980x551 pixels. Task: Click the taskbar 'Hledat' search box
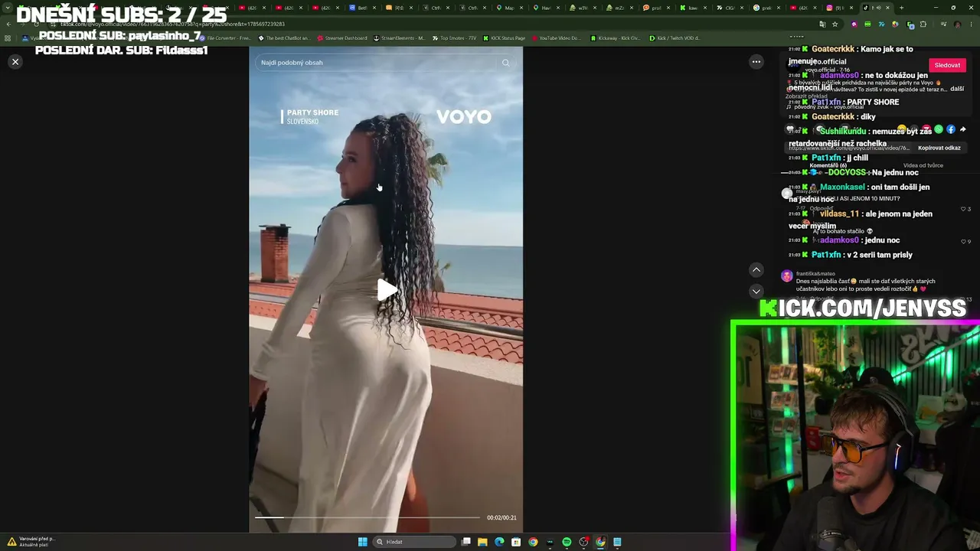pyautogui.click(x=414, y=542)
